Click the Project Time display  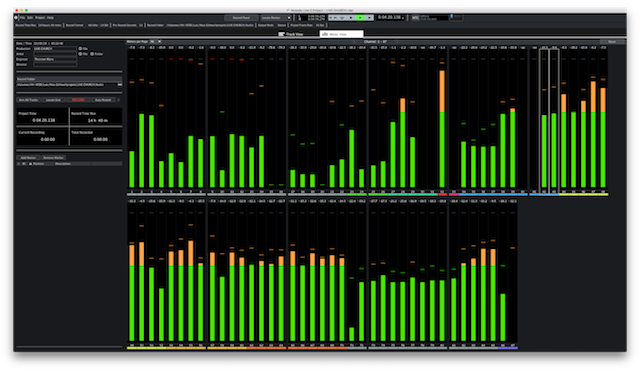coord(42,117)
